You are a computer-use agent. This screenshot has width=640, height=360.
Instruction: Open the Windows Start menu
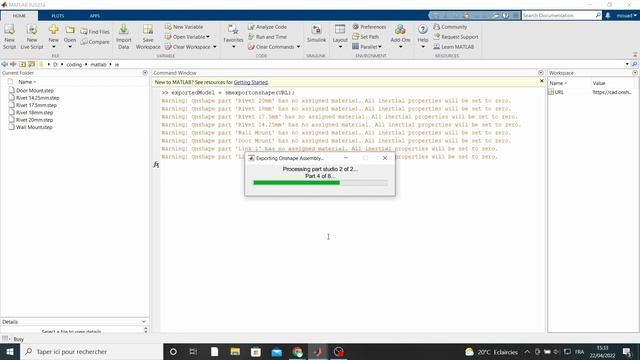10,351
